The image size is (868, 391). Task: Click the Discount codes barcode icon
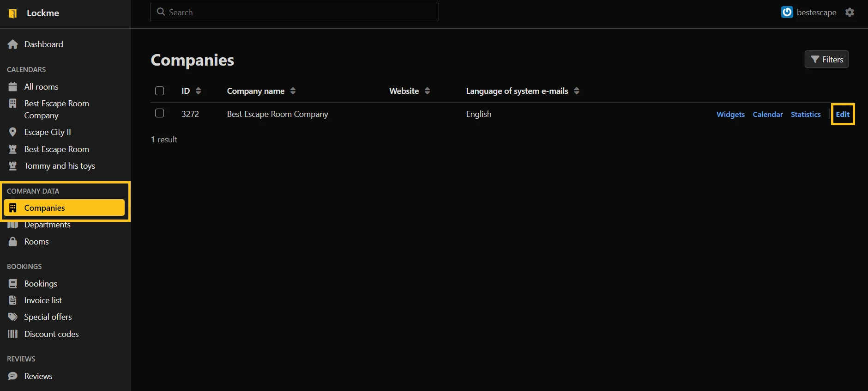coord(13,334)
